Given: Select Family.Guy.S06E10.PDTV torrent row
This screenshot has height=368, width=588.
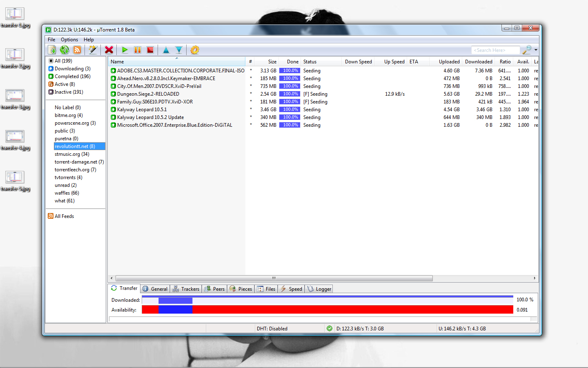Looking at the screenshot, I should click(x=323, y=102).
